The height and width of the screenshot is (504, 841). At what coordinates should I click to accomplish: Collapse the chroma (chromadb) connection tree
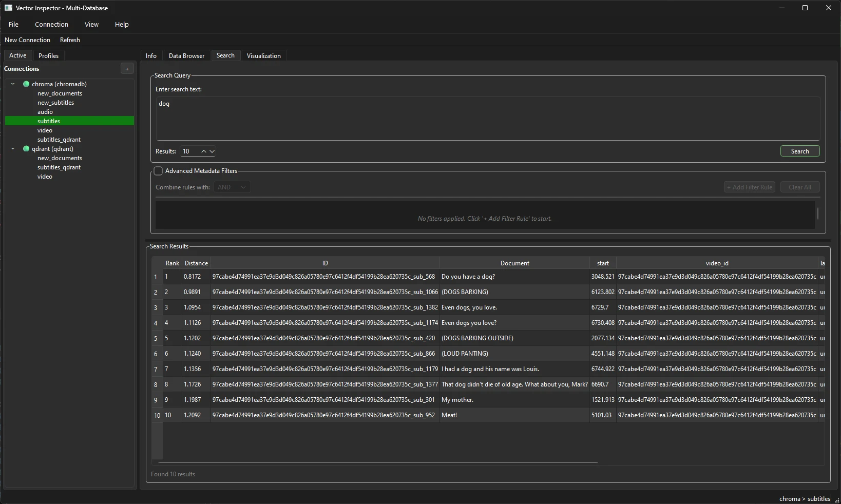pyautogui.click(x=12, y=84)
